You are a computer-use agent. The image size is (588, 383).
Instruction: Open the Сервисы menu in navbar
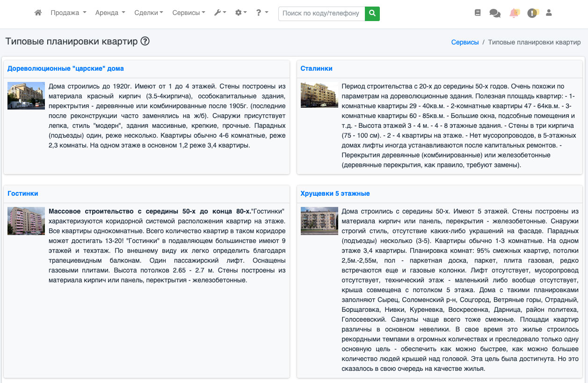189,13
